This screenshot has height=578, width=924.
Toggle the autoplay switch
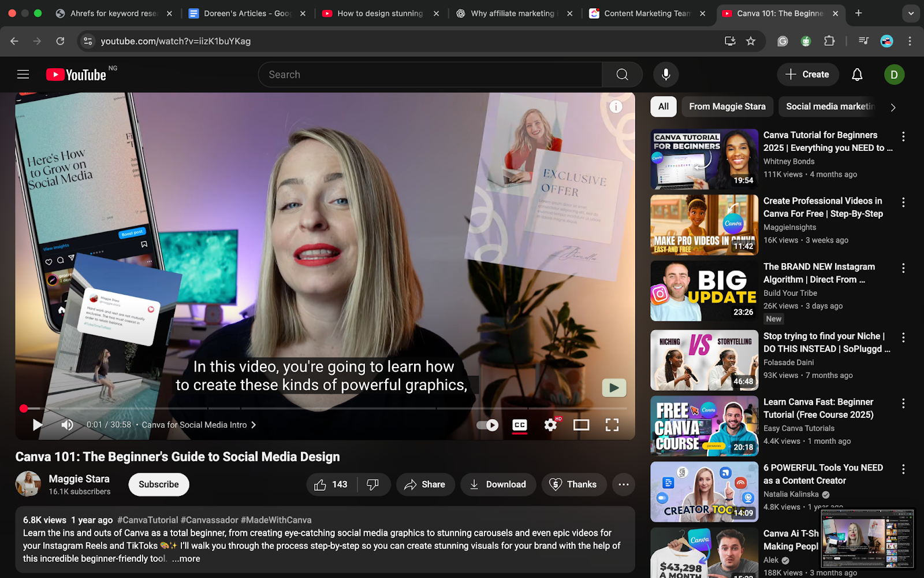pyautogui.click(x=487, y=425)
